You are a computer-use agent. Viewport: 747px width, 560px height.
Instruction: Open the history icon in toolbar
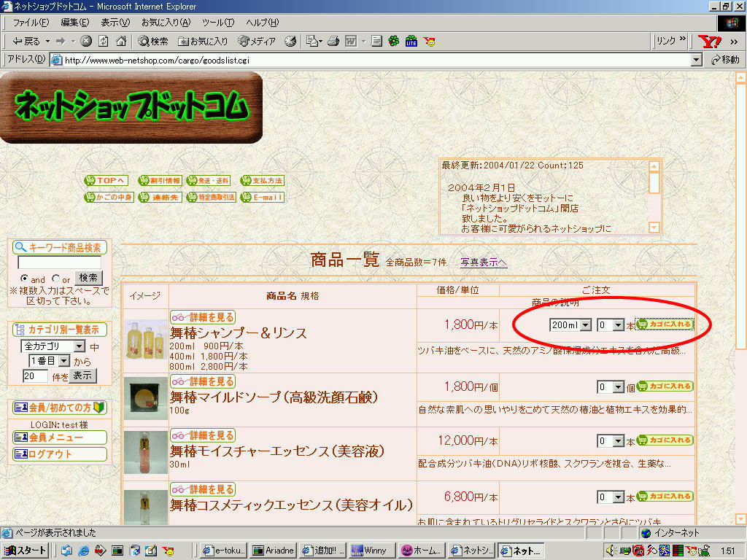tap(290, 42)
